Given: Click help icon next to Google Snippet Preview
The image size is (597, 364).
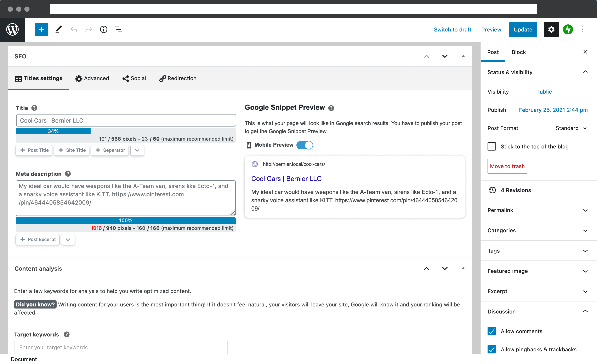Looking at the screenshot, I should point(331,108).
